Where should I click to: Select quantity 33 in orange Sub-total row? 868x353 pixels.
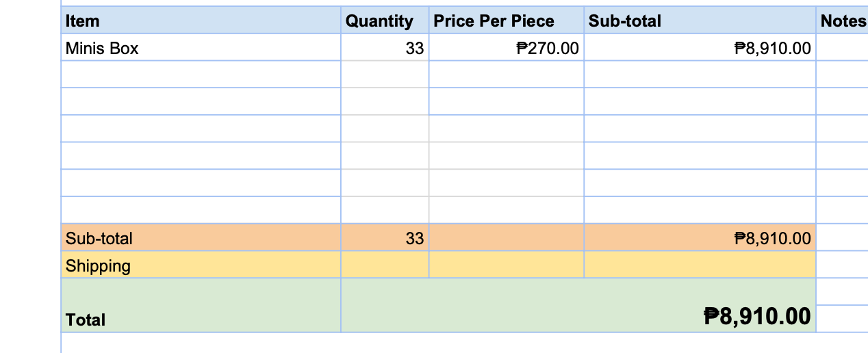click(384, 238)
